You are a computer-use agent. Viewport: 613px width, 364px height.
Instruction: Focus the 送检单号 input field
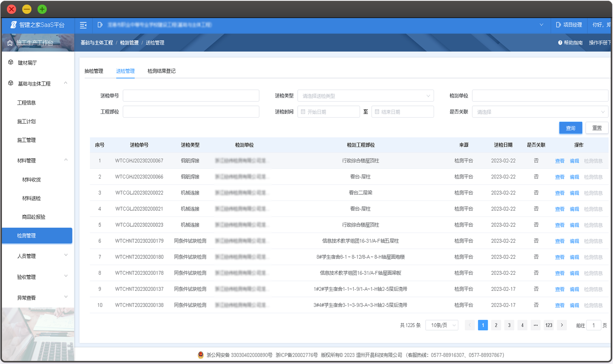191,95
